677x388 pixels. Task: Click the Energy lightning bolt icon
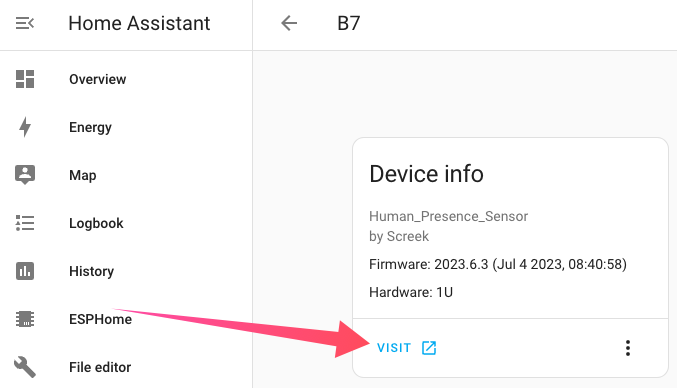tap(25, 127)
